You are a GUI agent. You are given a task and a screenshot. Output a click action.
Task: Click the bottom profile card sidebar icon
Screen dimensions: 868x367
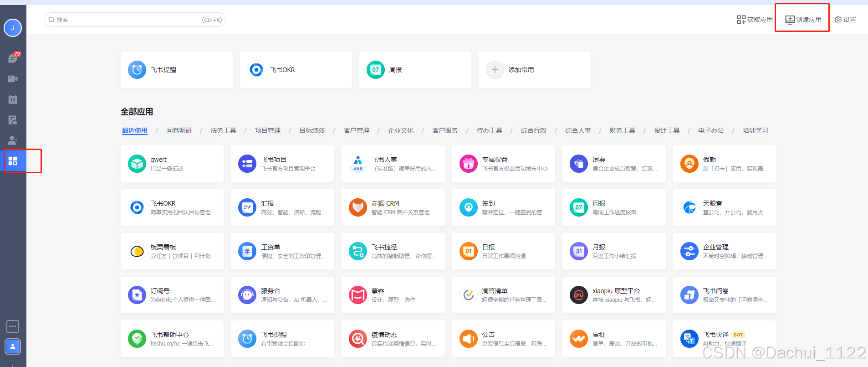click(13, 346)
